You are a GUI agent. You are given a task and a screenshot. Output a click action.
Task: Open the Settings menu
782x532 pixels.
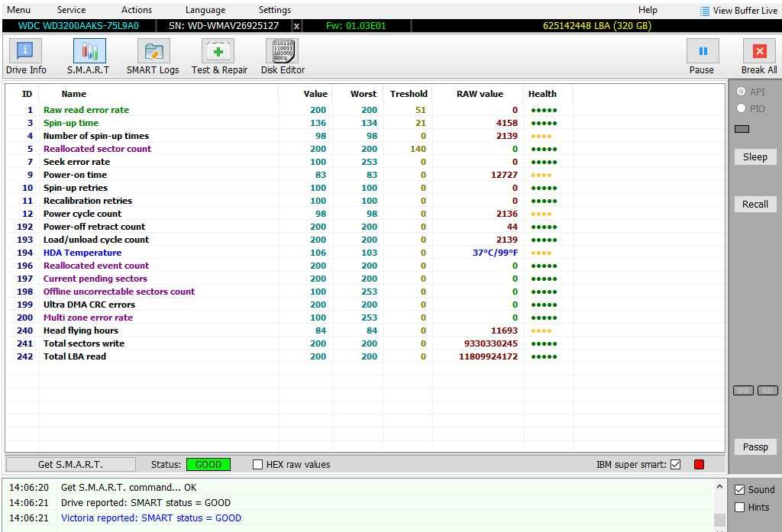pos(275,10)
